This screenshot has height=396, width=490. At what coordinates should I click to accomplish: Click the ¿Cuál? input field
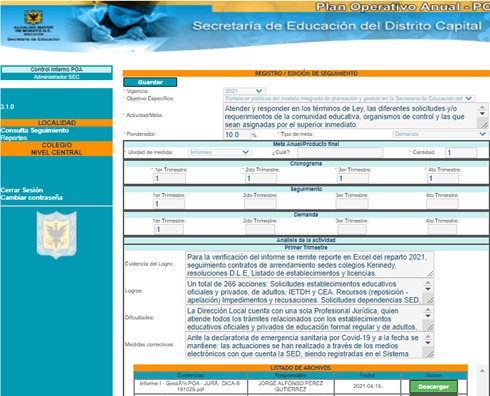tap(340, 152)
